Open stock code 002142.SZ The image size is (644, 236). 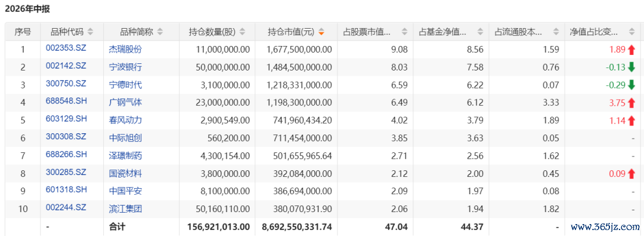(66, 66)
